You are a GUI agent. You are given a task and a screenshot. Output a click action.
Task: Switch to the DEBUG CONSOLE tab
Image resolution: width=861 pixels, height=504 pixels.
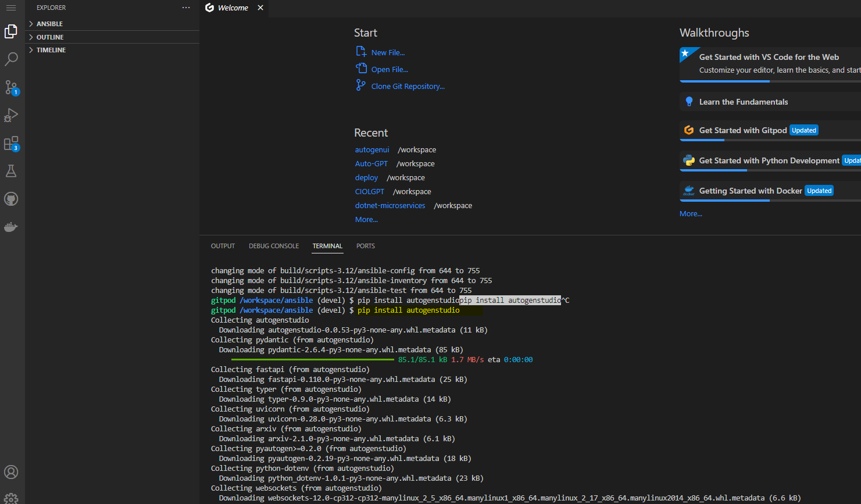pyautogui.click(x=274, y=246)
